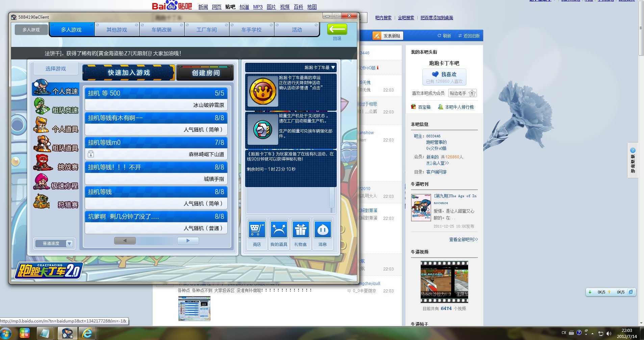The width and height of the screenshot is (644, 340).
Task: Click the 新版帮助 side help tab
Action: pyautogui.click(x=633, y=161)
